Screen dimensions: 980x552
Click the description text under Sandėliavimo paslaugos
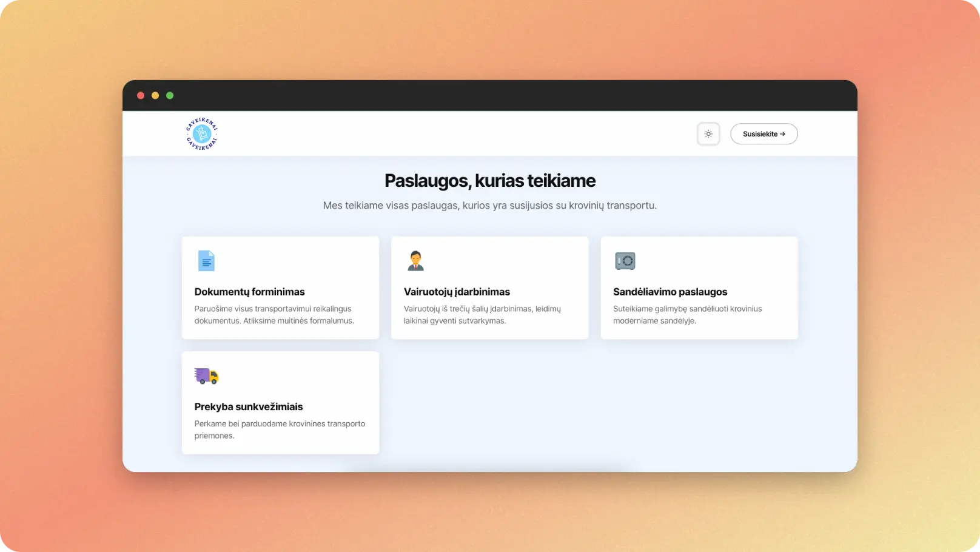pyautogui.click(x=687, y=315)
